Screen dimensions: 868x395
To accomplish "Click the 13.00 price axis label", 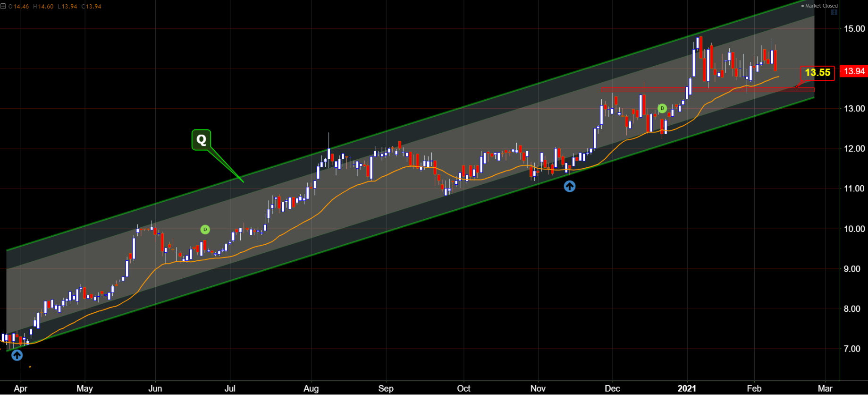I will pos(854,109).
